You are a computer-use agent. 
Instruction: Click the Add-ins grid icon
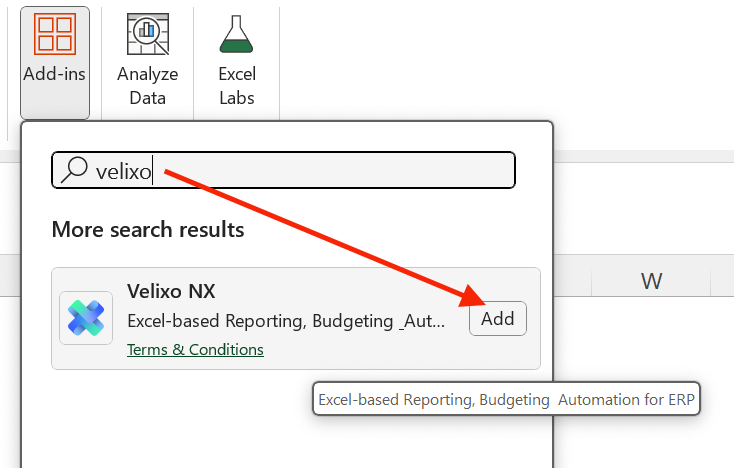[x=55, y=34]
